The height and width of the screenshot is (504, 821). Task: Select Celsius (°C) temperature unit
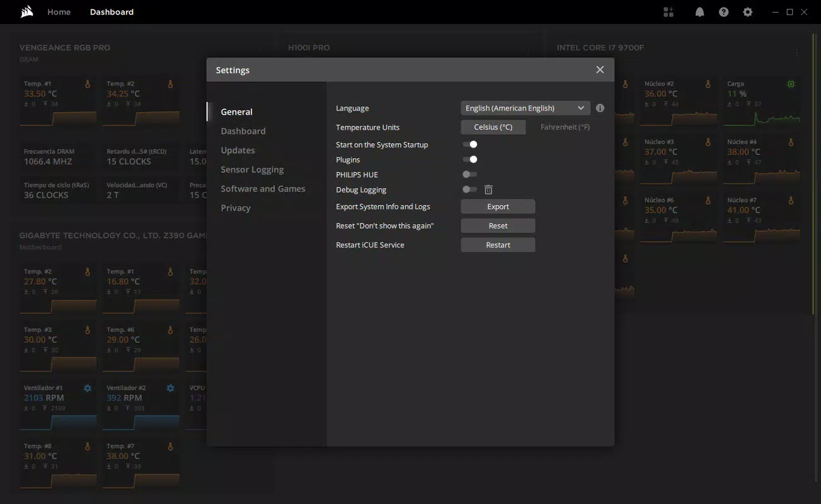(493, 127)
